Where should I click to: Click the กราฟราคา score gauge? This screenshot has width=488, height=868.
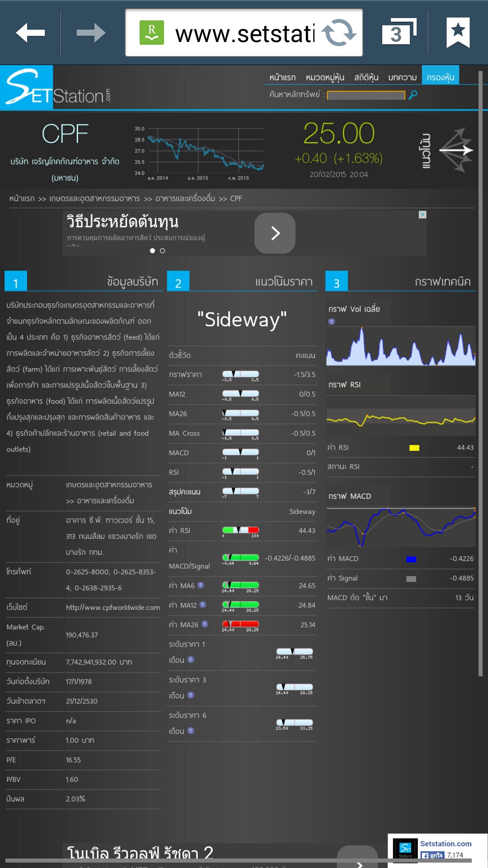[x=240, y=376]
